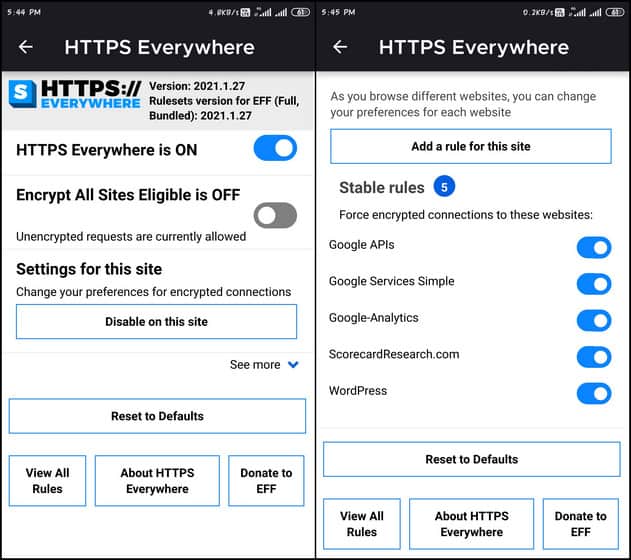The image size is (631, 560).
Task: Click the HTTPS Everywhere logo
Action: point(74,94)
